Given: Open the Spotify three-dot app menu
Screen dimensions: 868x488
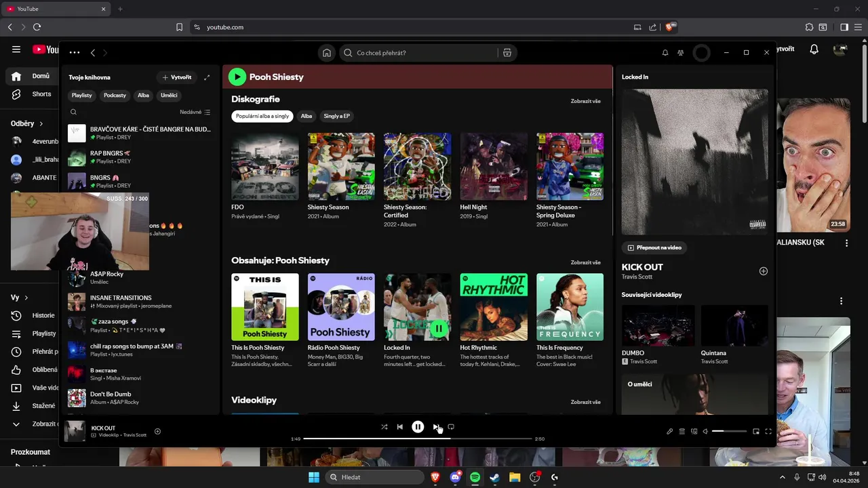Looking at the screenshot, I should 75,53.
